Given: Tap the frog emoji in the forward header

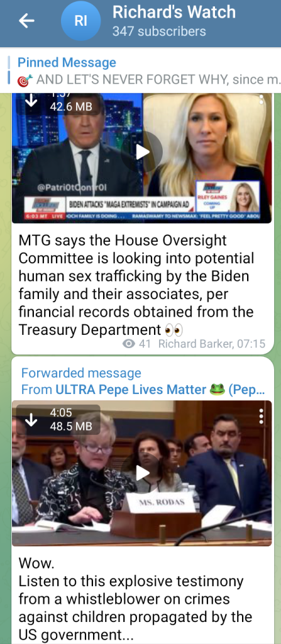Looking at the screenshot, I should [x=217, y=389].
